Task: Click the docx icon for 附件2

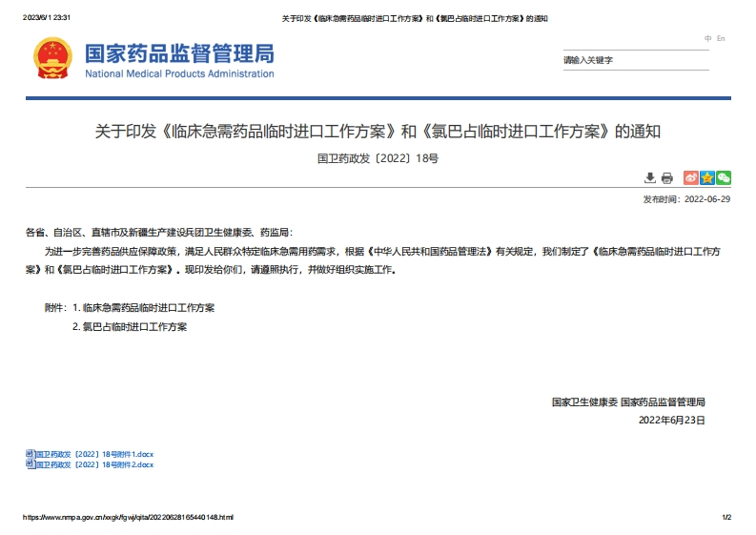Action: tap(30, 464)
